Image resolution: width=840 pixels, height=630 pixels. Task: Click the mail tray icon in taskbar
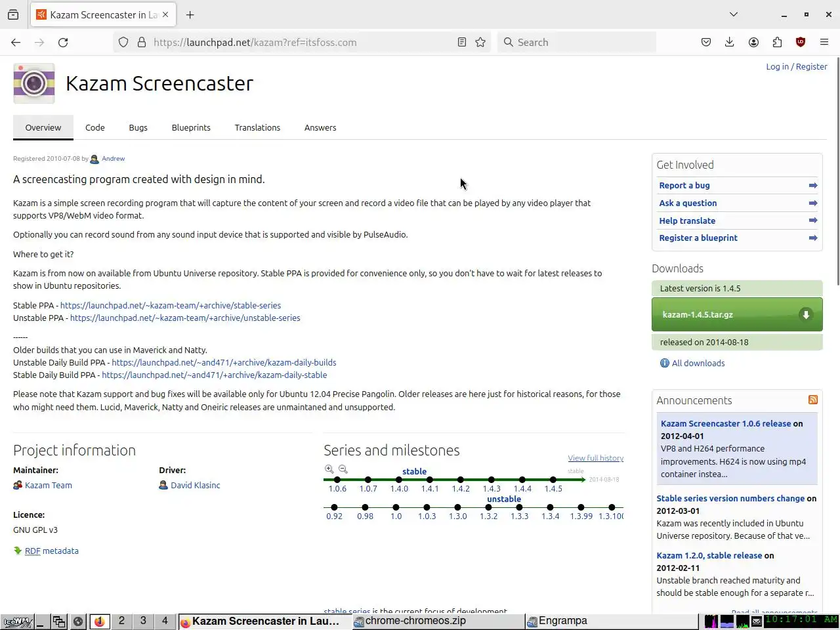pos(756,621)
